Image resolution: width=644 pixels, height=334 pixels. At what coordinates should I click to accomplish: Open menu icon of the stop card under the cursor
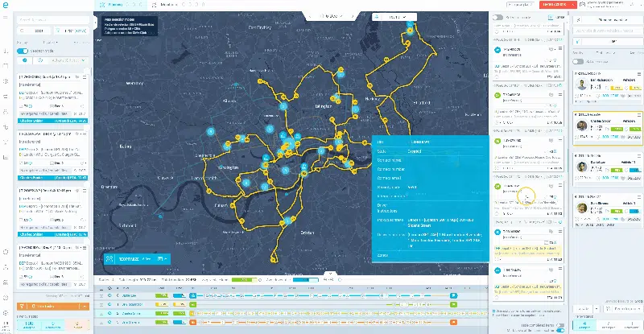(x=560, y=186)
